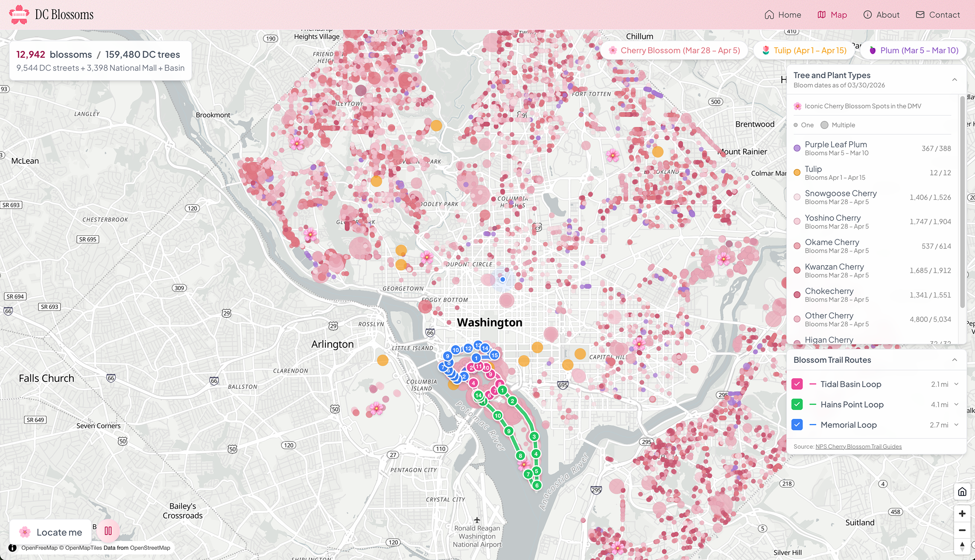The image size is (975, 560).
Task: Uncheck the Memorial Loop route
Action: (x=797, y=425)
